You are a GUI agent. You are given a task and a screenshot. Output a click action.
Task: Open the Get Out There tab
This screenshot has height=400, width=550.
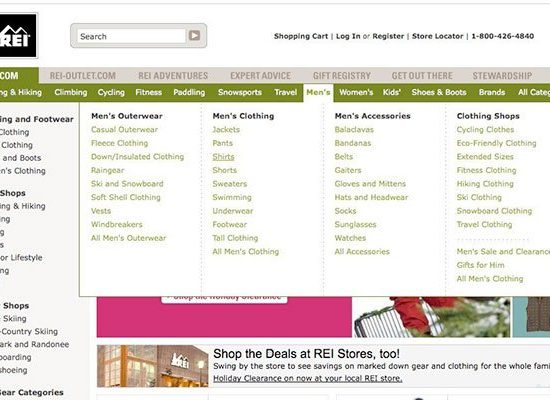[x=422, y=76]
